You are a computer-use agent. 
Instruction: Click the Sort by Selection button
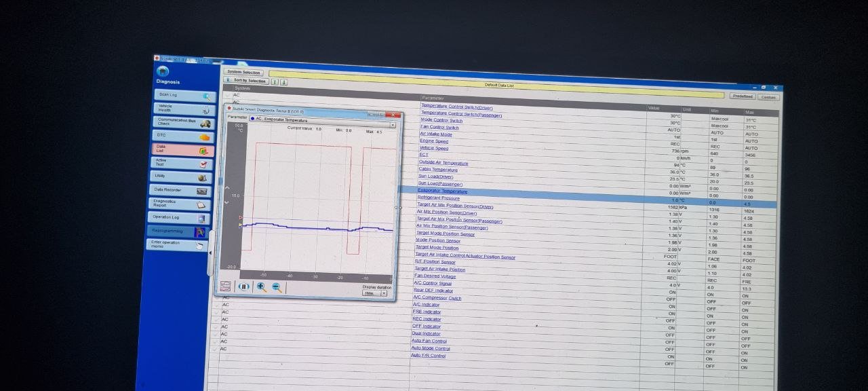coord(247,81)
